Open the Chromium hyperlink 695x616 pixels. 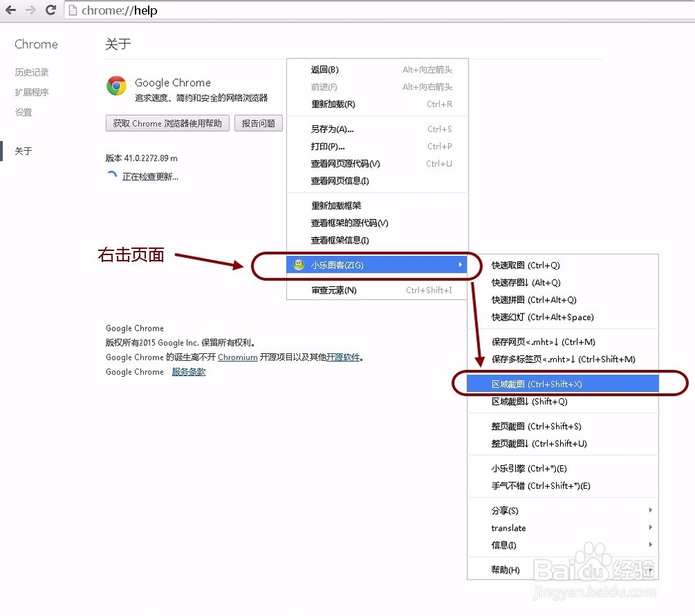[x=238, y=357]
